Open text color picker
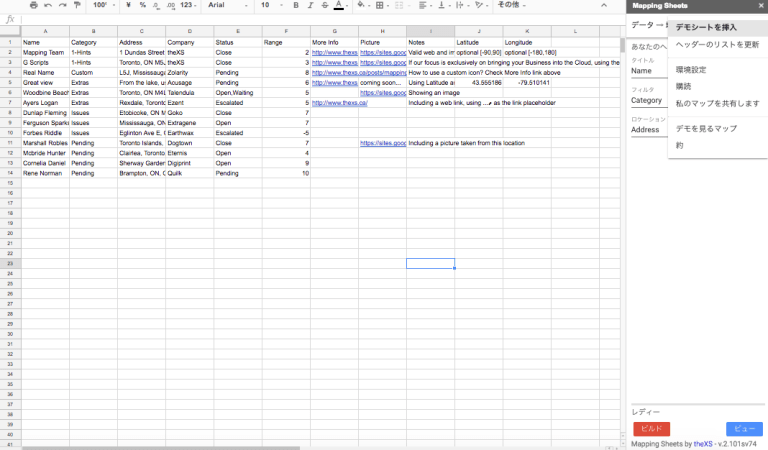Viewport: 768px width, 450px height. coord(339,5)
